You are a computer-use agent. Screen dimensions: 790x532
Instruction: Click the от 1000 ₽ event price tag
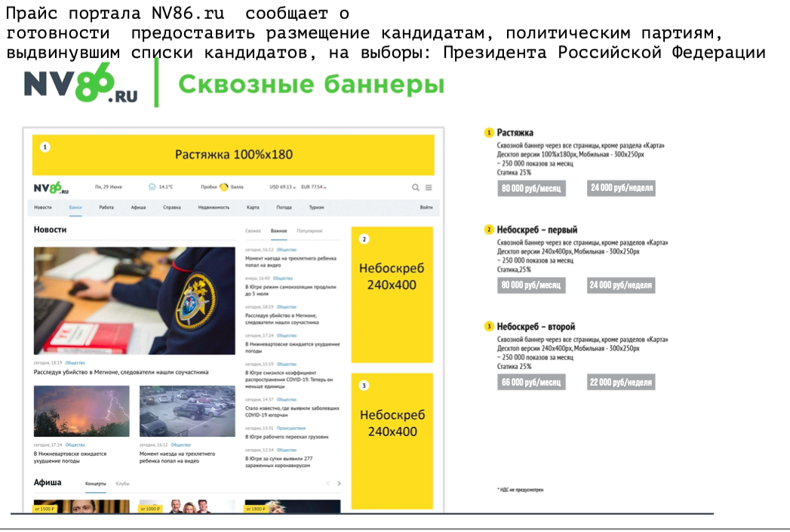pos(150,509)
